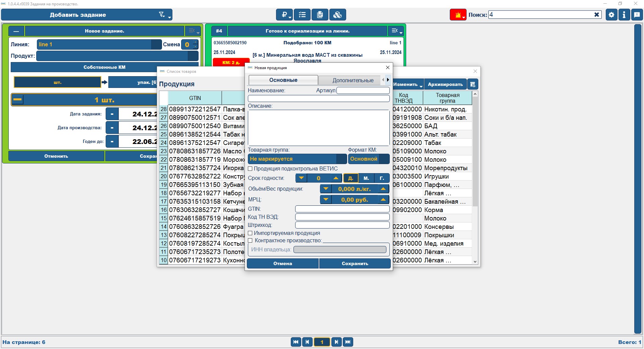Viewport: 644px width, 349px height.
Task: Click the Наименование input field
Action: [319, 98]
